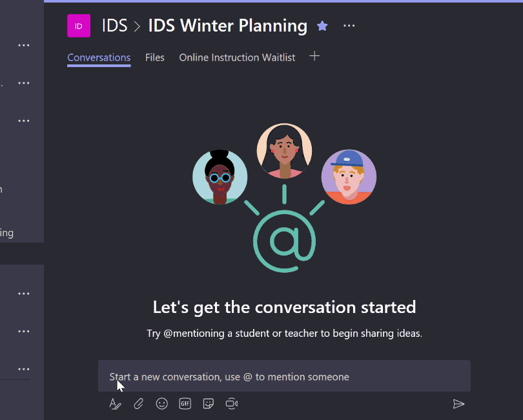Open more options beside the channel title

(349, 26)
